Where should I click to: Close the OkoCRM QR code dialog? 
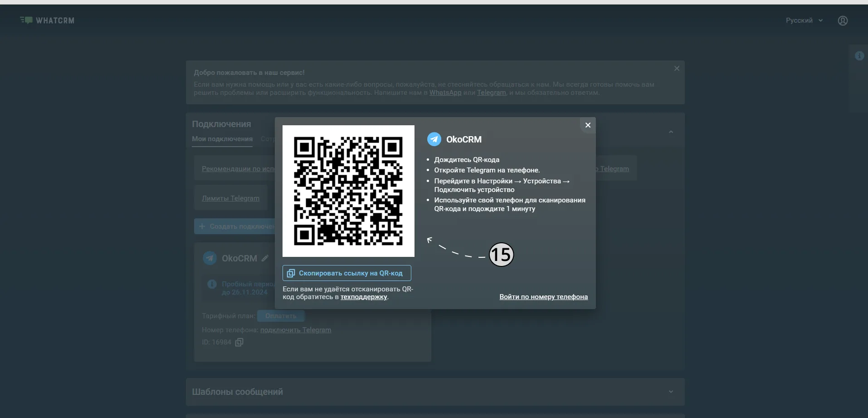pos(588,125)
